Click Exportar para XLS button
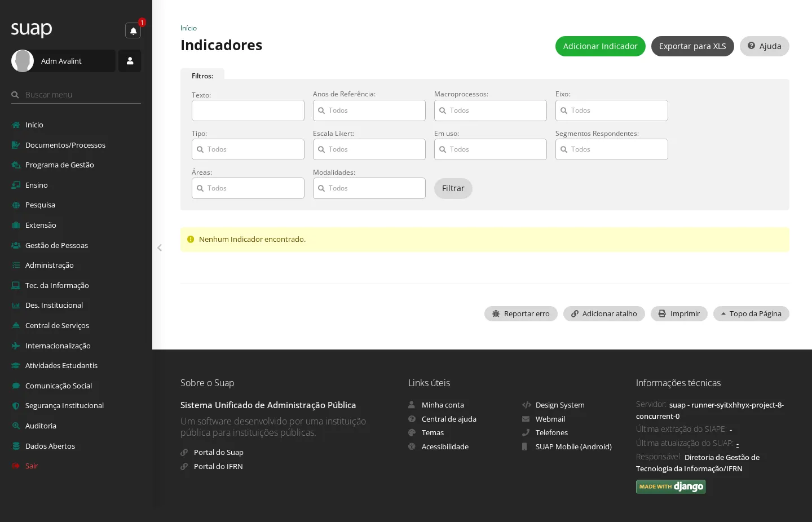This screenshot has width=812, height=522. 692,46
